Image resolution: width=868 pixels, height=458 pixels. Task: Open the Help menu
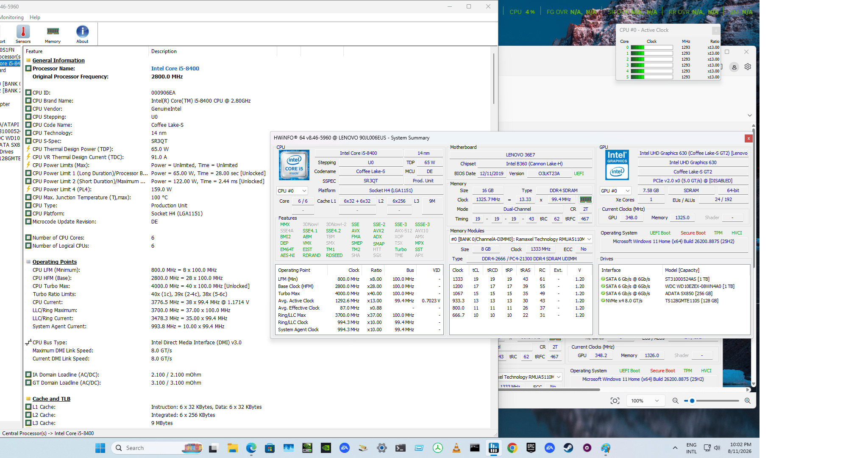pyautogui.click(x=35, y=17)
